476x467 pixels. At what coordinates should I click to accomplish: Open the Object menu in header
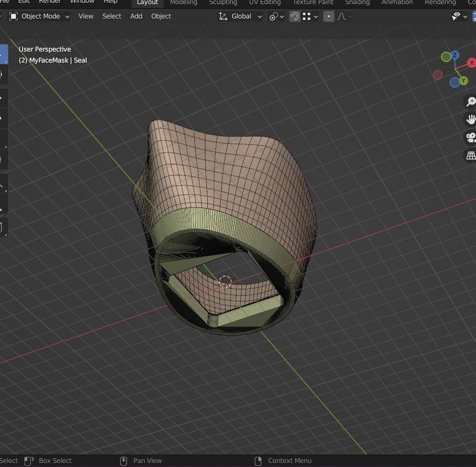[161, 17]
